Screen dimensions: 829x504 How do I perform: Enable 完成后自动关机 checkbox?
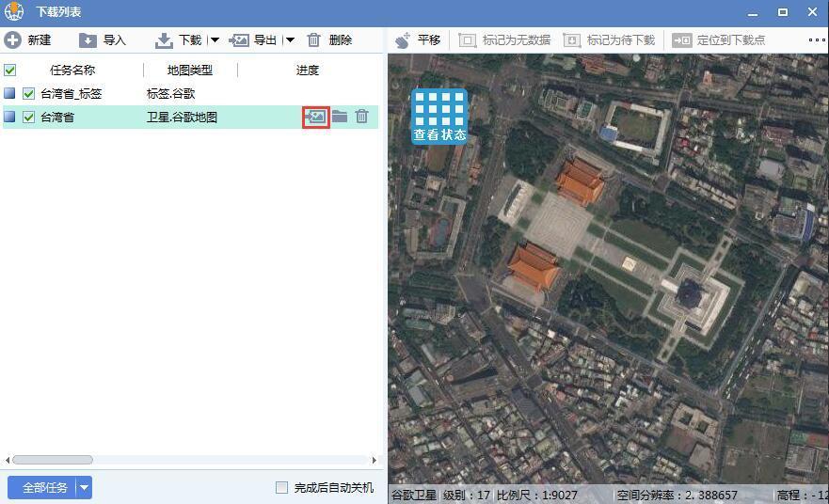pyautogui.click(x=281, y=488)
